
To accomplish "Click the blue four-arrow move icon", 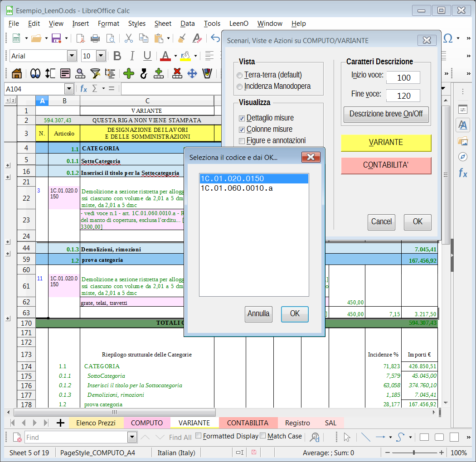I will (192, 73).
